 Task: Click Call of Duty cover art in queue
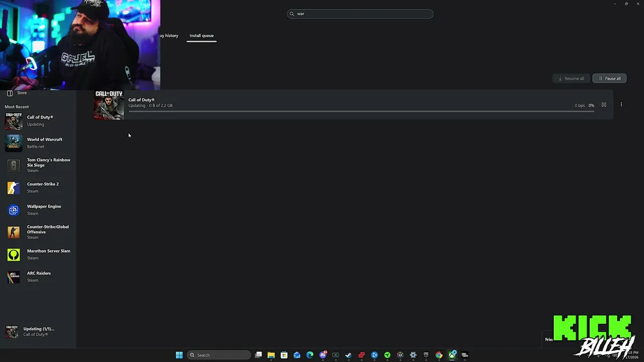coord(109,105)
